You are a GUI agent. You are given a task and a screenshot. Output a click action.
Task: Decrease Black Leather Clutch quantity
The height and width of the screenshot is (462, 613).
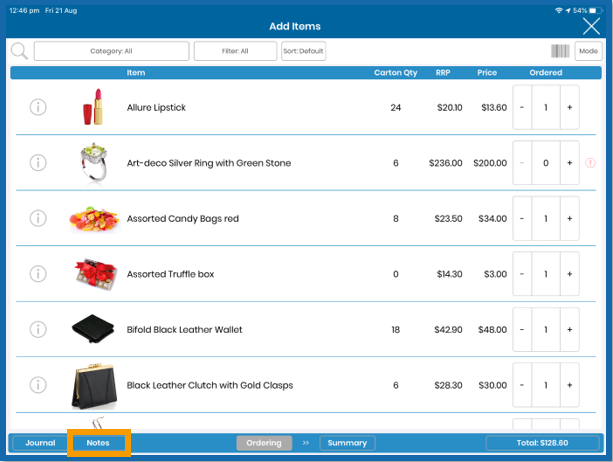[522, 385]
